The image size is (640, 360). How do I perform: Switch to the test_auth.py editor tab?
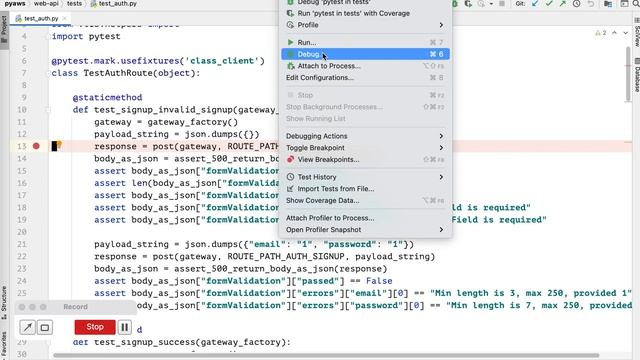(x=41, y=18)
